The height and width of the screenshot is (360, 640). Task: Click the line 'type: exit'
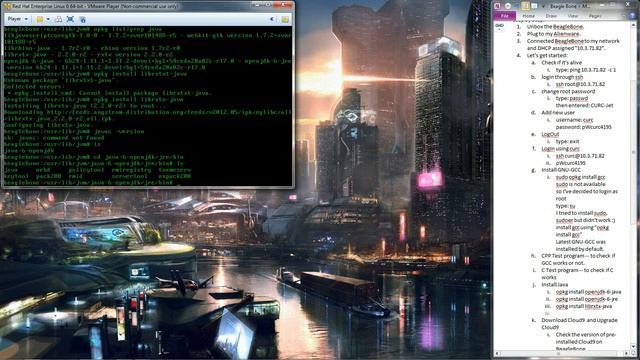tap(567, 141)
